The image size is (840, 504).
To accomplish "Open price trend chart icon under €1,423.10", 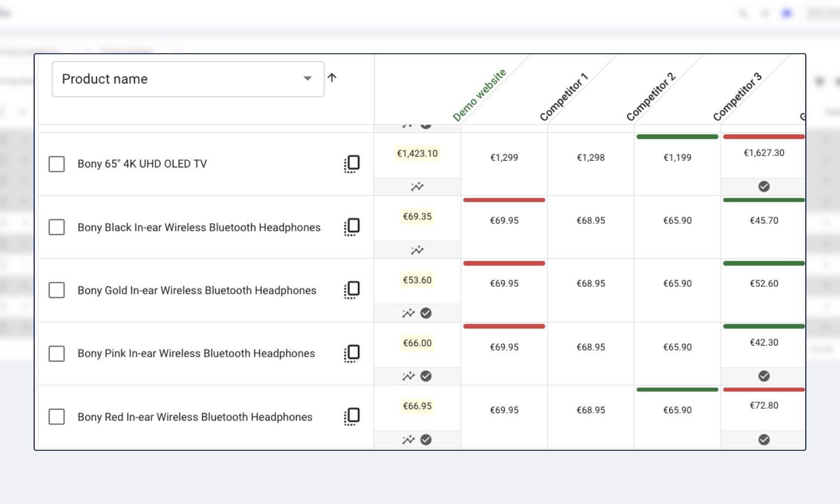I will [417, 186].
